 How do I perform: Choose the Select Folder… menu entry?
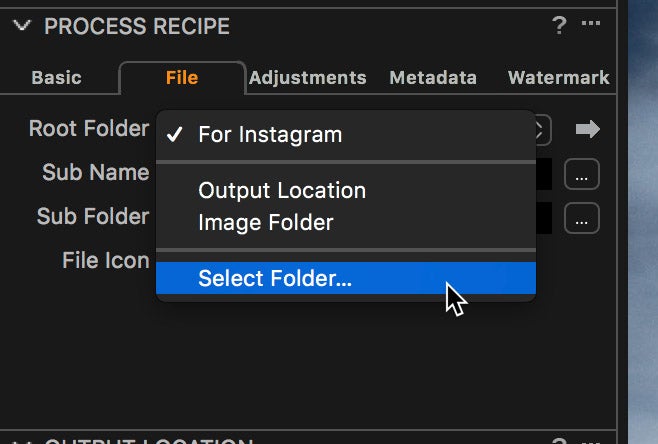click(346, 278)
